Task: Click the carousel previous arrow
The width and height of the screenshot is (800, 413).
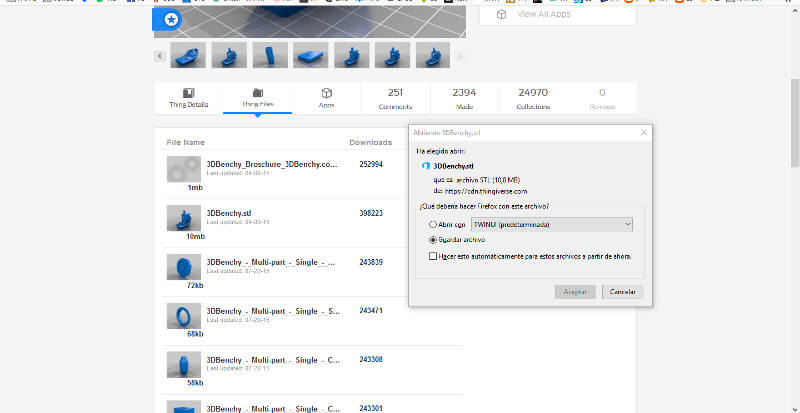Action: point(160,56)
